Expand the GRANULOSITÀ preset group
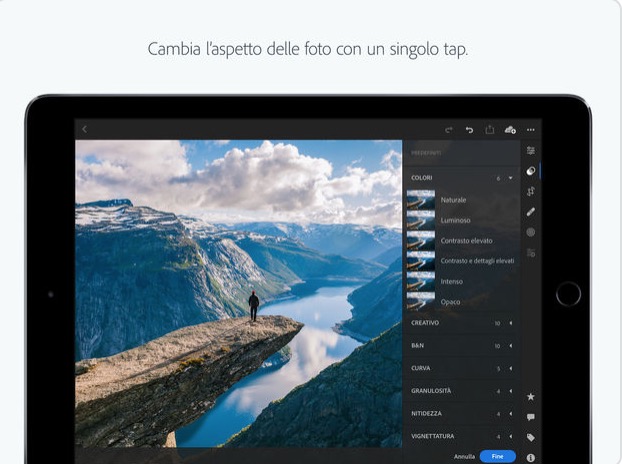 click(462, 391)
